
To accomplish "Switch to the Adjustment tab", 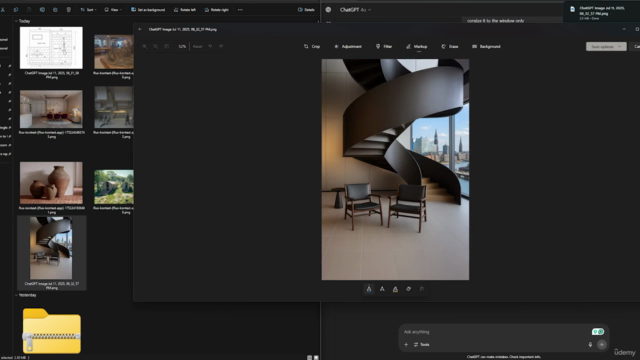I will click(348, 47).
